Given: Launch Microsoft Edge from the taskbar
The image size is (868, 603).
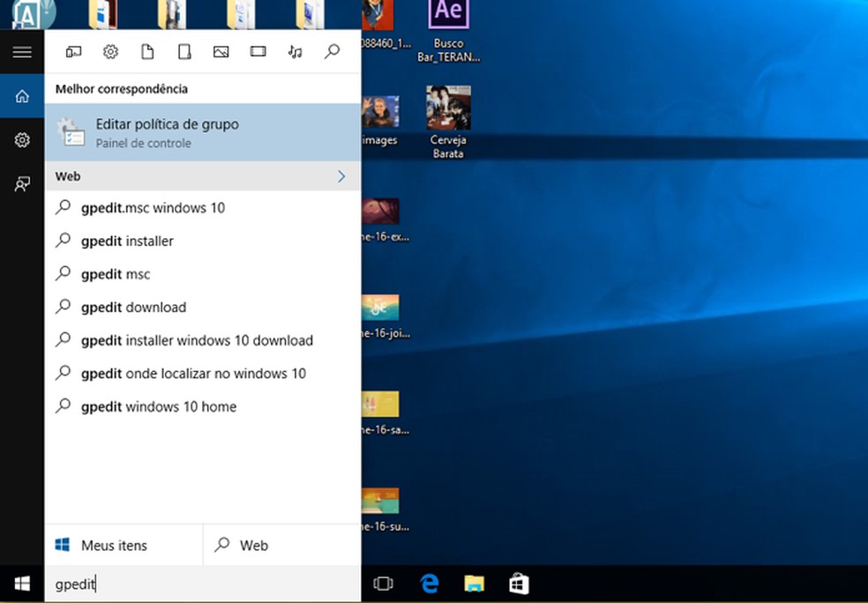Looking at the screenshot, I should tap(429, 583).
